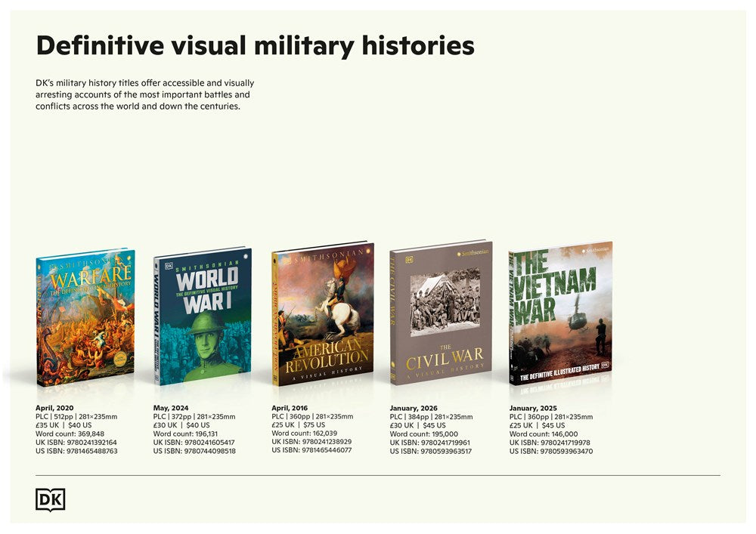The image size is (756, 534).
Task: Click the price £25 UK | $45 US
Action: (x=537, y=425)
